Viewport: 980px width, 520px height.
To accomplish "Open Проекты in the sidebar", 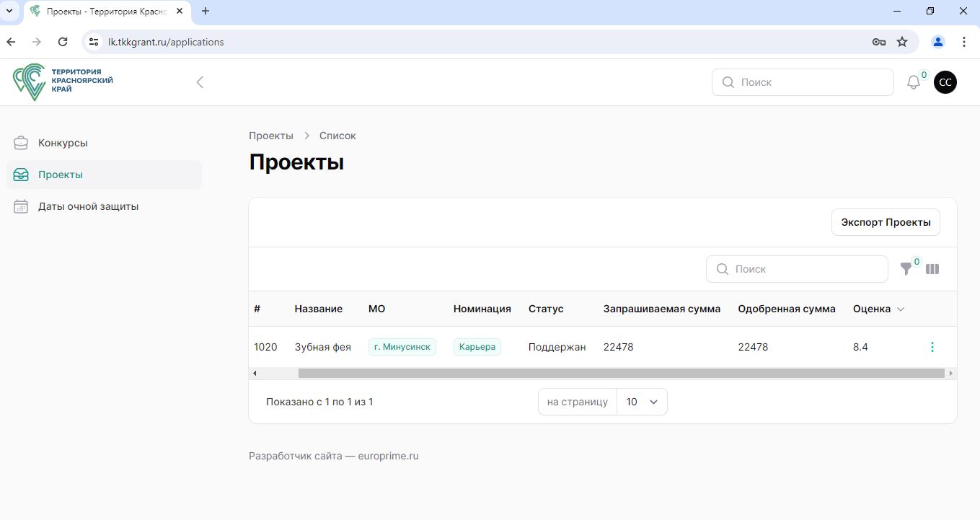I will [104, 175].
